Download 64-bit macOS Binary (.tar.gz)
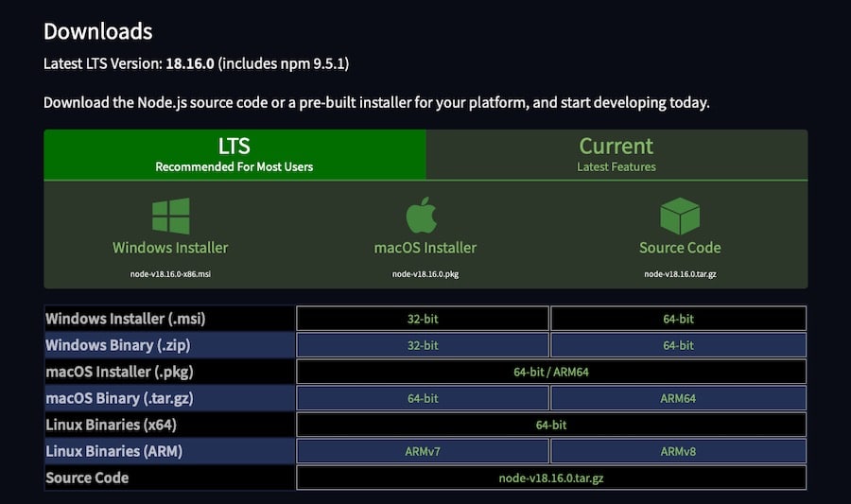Viewport: 851px width, 504px height. [423, 398]
